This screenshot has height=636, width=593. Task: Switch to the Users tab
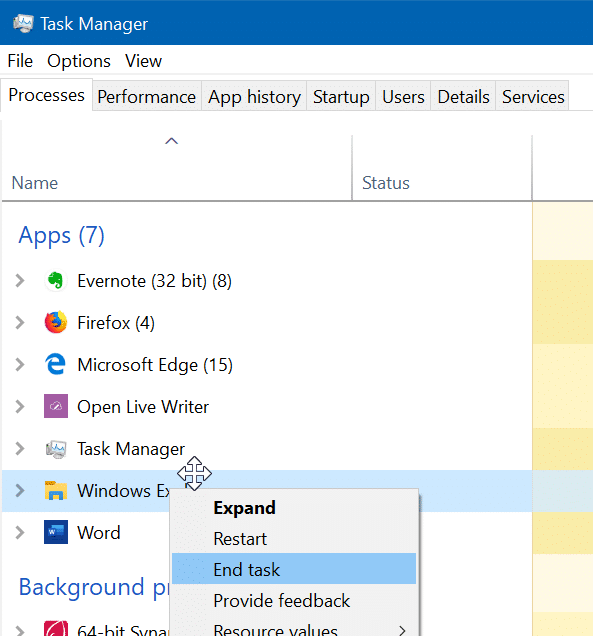403,97
